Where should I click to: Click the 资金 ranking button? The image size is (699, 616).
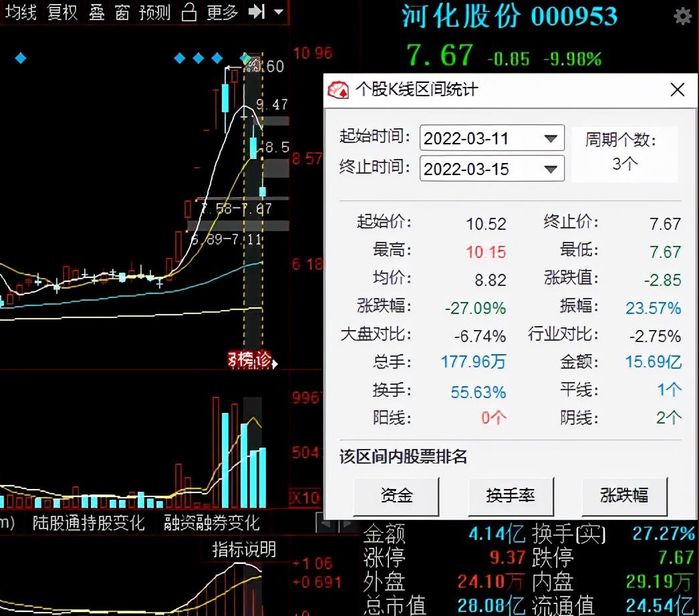(x=396, y=496)
